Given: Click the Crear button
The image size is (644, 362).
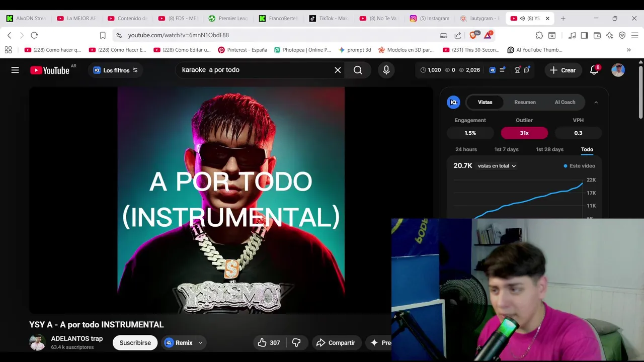Looking at the screenshot, I should [562, 70].
